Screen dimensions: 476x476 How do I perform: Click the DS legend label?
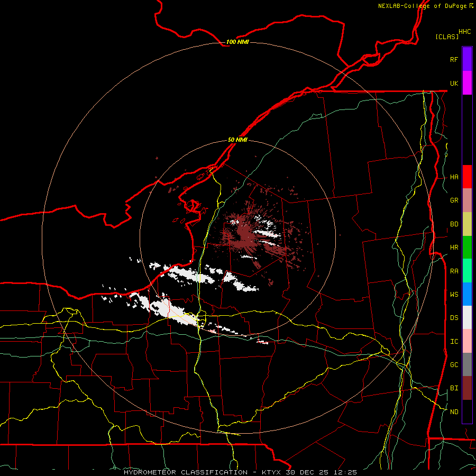[x=454, y=318]
